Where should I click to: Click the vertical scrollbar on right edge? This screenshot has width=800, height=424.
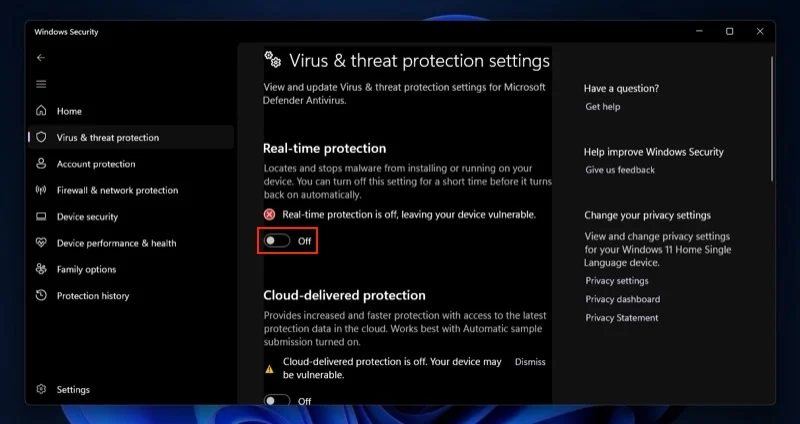click(x=772, y=120)
